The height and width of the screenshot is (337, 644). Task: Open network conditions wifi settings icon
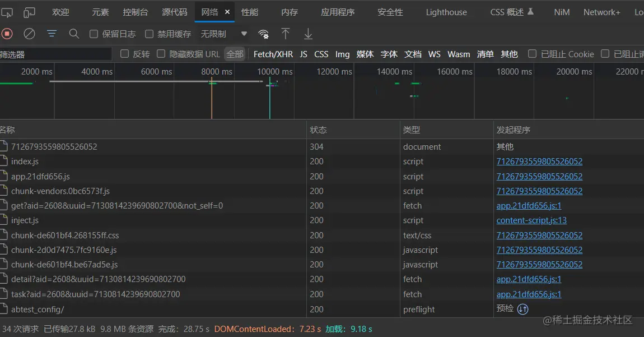click(263, 34)
